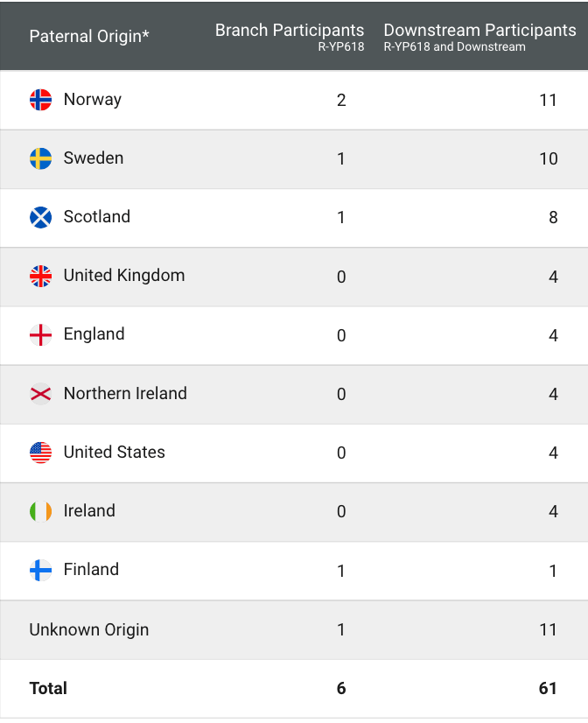The height and width of the screenshot is (723, 588).
Task: Click the Norway flag icon
Action: point(40,100)
